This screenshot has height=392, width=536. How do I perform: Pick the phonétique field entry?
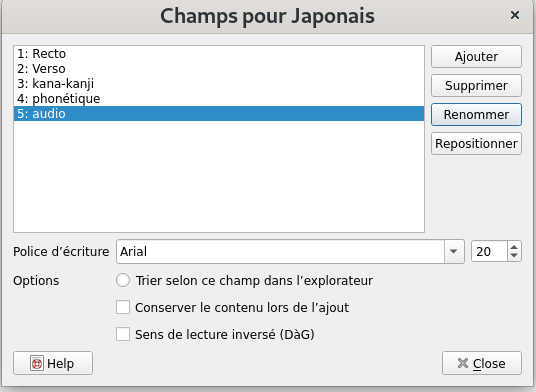click(x=219, y=99)
